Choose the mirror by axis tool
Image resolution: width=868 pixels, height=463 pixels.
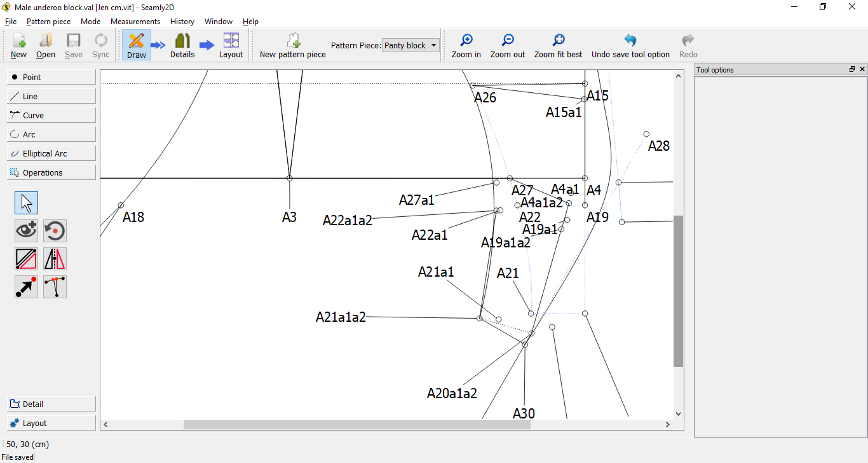point(55,259)
